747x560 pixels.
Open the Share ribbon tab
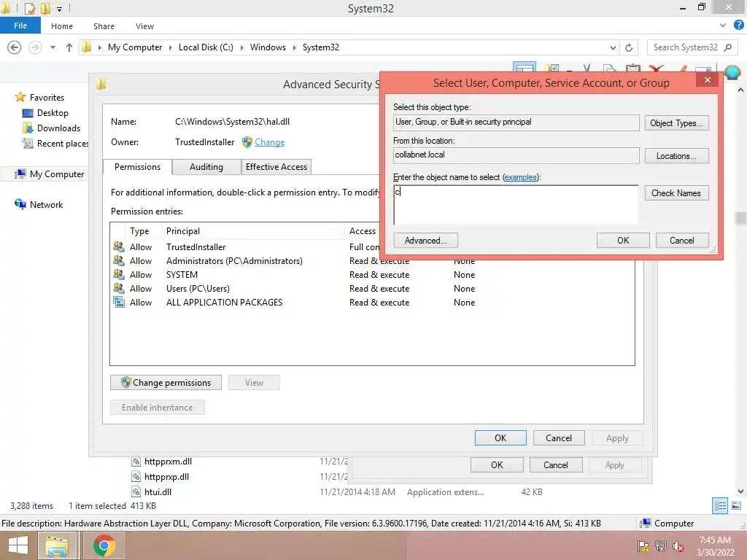(x=104, y=26)
